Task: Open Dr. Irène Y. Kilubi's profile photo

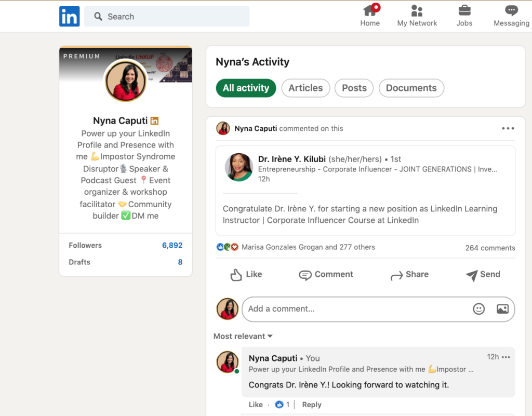Action: click(239, 167)
